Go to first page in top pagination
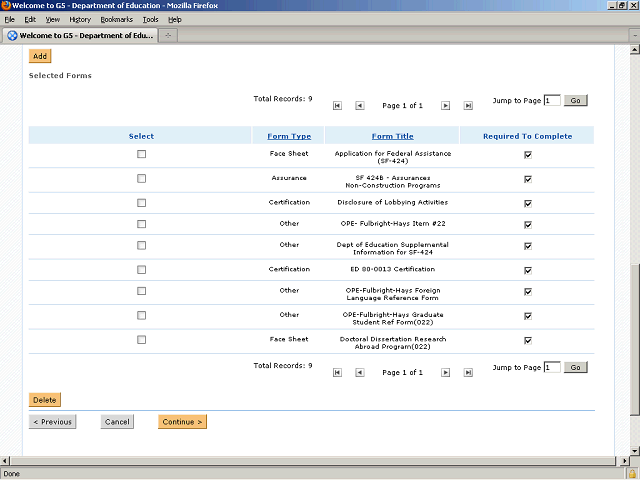 coord(337,105)
